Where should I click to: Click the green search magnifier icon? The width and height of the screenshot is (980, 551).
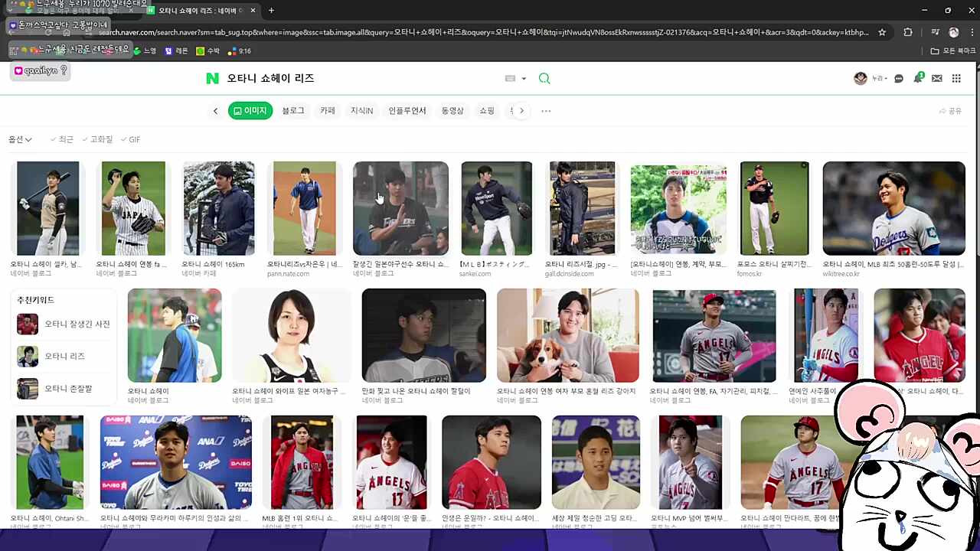544,78
